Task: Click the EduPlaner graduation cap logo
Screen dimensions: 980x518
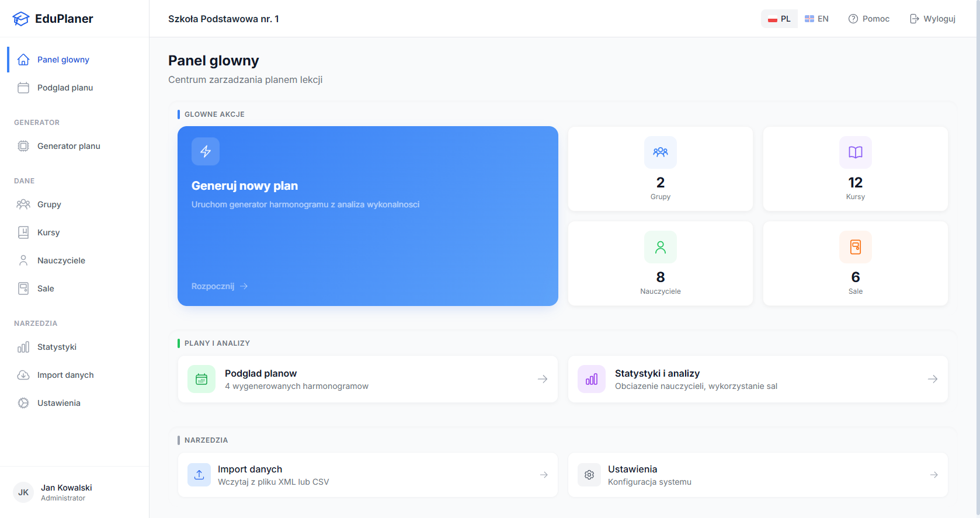Action: coord(20,19)
